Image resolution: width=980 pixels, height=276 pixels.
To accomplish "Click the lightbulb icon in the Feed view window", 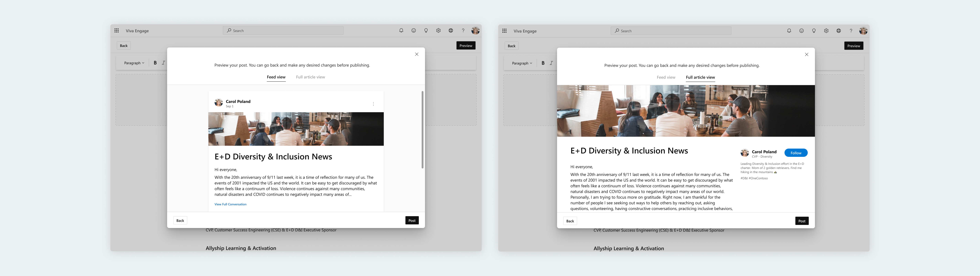I will pyautogui.click(x=426, y=30).
